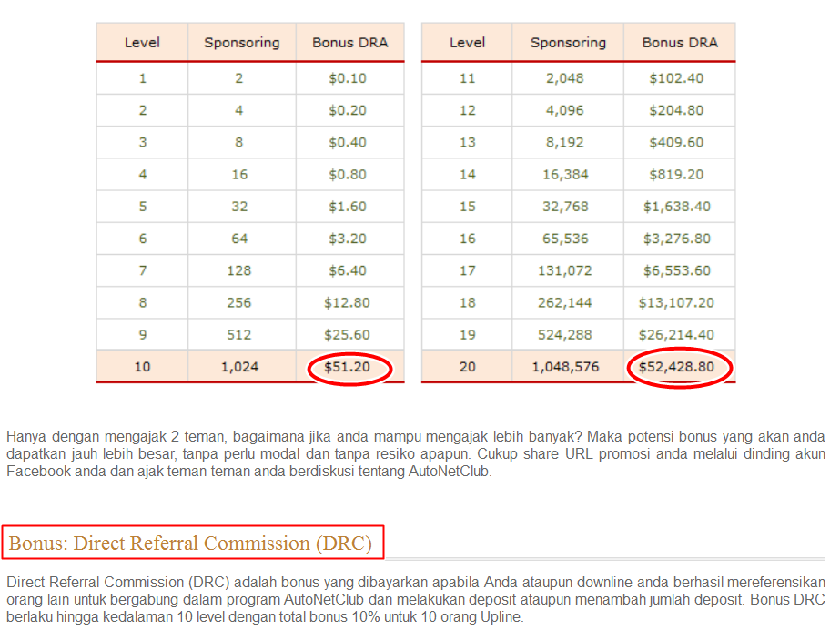Click the 'Level' header in the right table
The width and height of the screenshot is (840, 630).
(467, 42)
